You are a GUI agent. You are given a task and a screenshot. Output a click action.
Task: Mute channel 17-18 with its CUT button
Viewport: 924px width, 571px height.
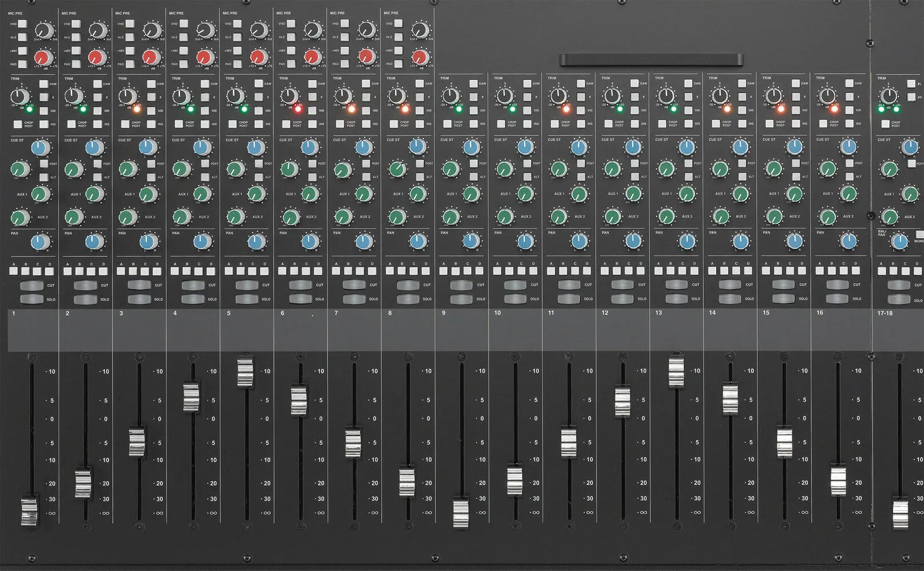coord(899,285)
